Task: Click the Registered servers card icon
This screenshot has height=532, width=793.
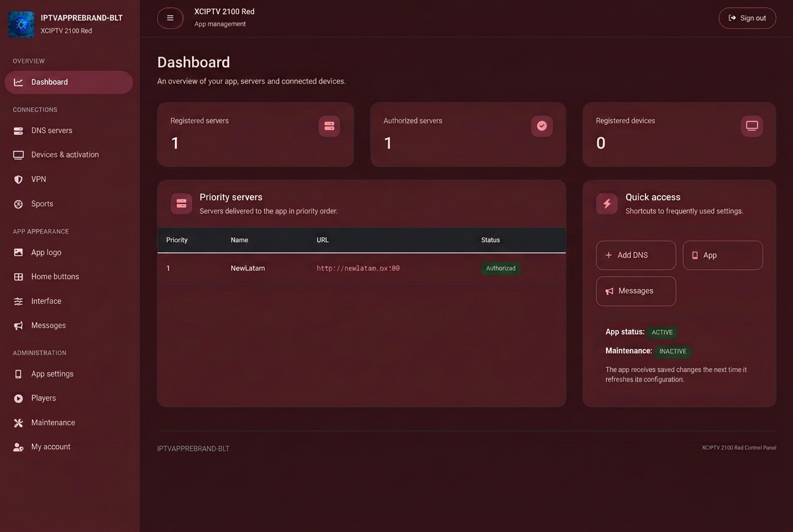Action: [x=329, y=126]
